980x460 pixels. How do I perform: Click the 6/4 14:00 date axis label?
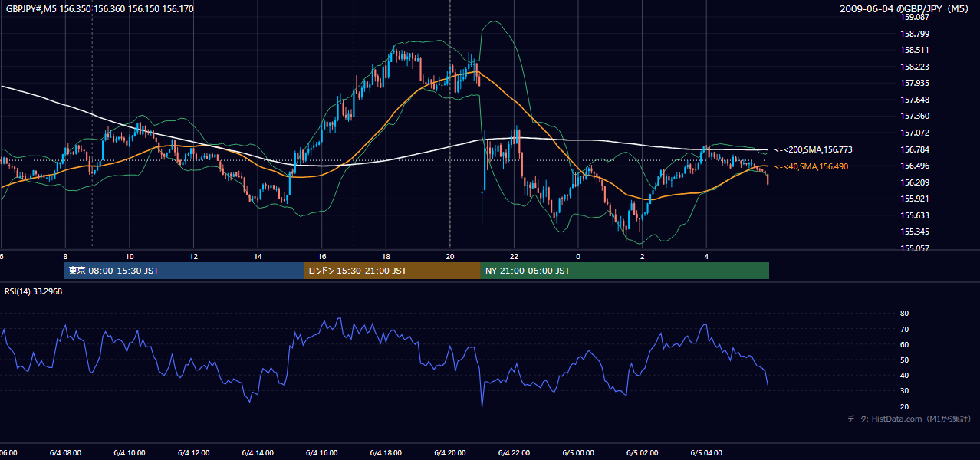[258, 453]
